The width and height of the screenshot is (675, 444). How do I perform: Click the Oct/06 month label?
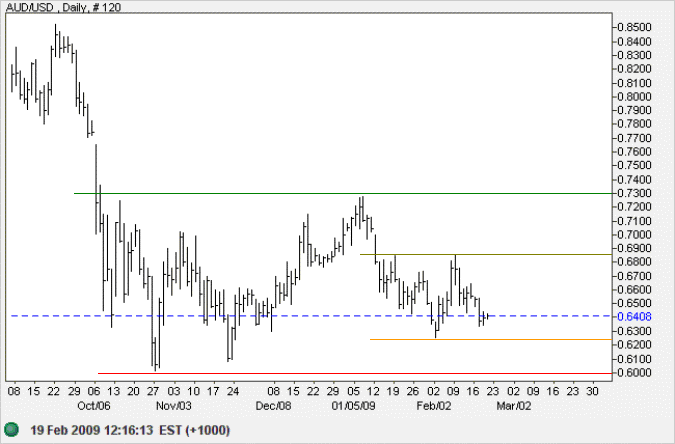tap(94, 406)
